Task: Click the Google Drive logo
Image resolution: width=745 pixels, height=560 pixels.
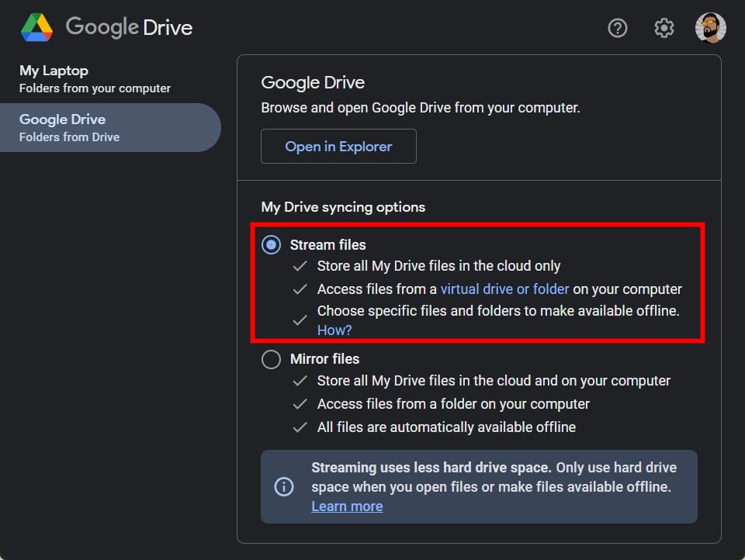Action: pyautogui.click(x=36, y=26)
